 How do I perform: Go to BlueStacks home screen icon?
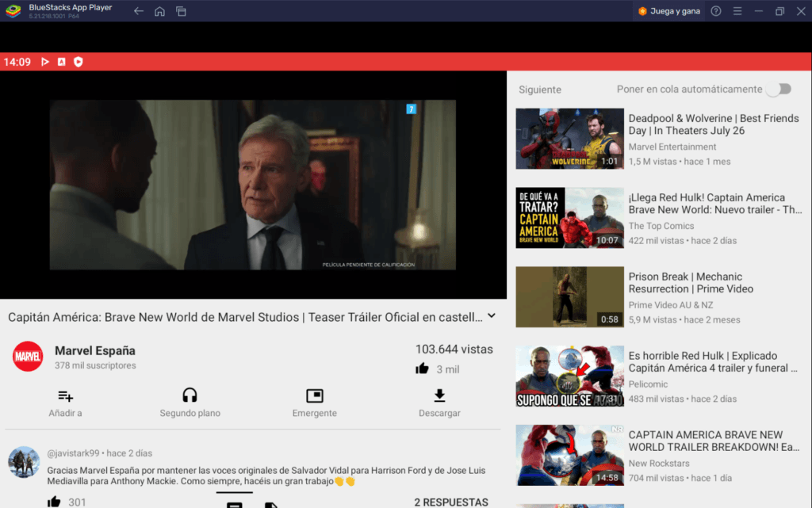159,11
